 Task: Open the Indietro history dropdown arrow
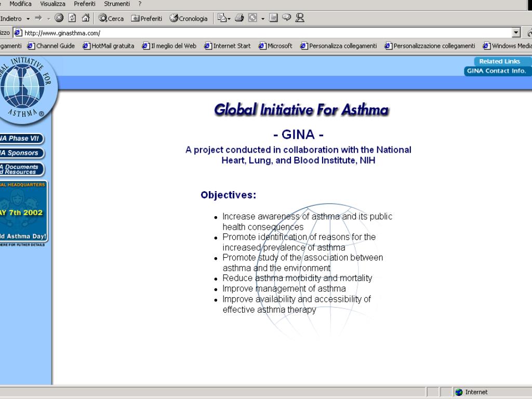pos(28,19)
